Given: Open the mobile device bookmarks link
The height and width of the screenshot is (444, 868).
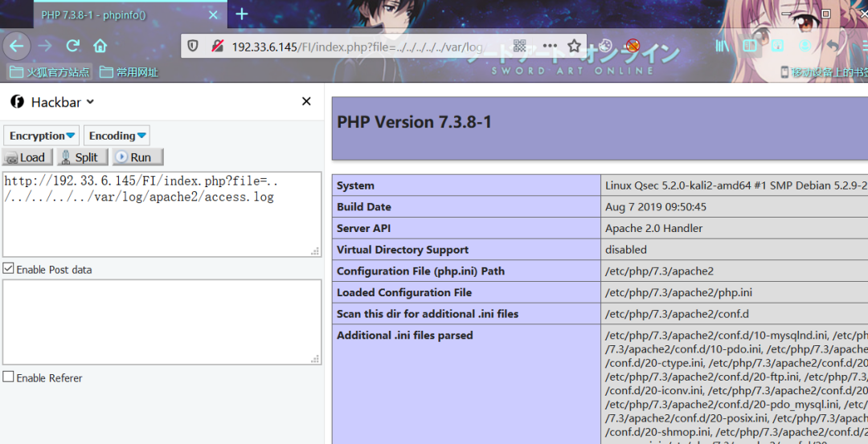Looking at the screenshot, I should pyautogui.click(x=824, y=72).
